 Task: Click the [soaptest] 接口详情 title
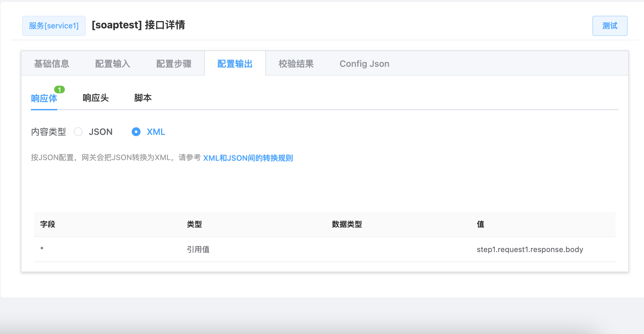[x=138, y=25]
